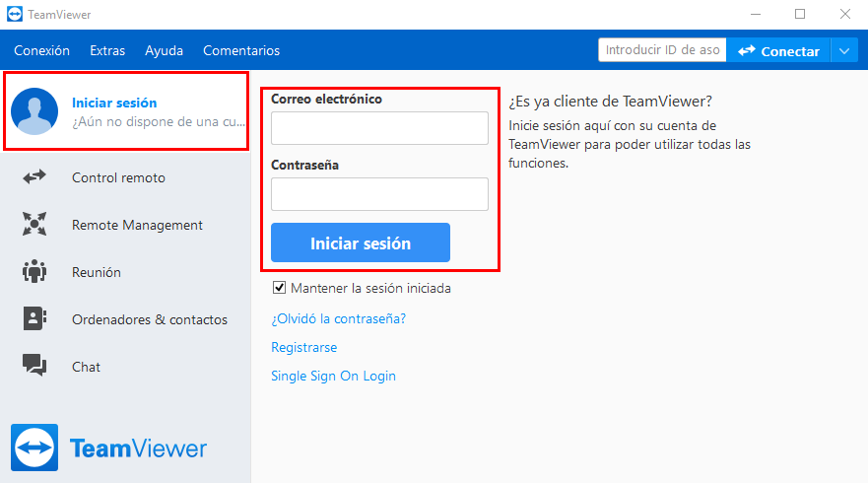Select Remote Management in the sidebar
The height and width of the screenshot is (483, 868).
pyautogui.click(x=126, y=225)
